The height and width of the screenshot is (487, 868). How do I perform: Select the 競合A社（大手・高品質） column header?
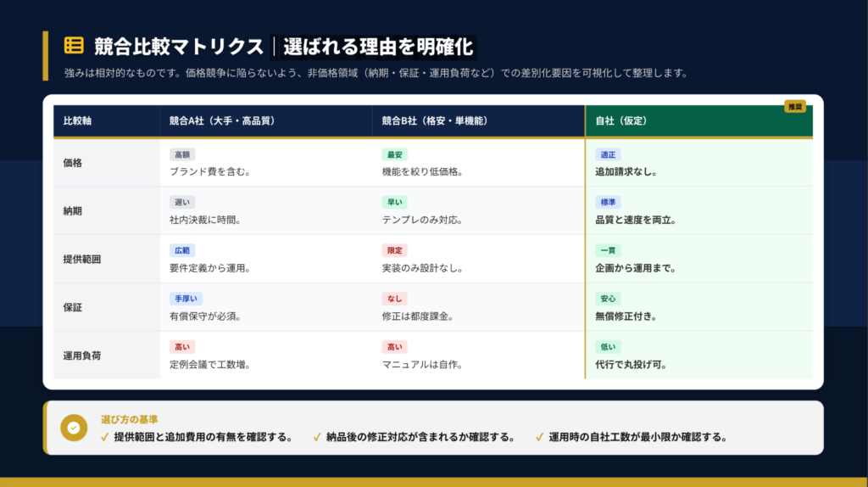pos(222,121)
